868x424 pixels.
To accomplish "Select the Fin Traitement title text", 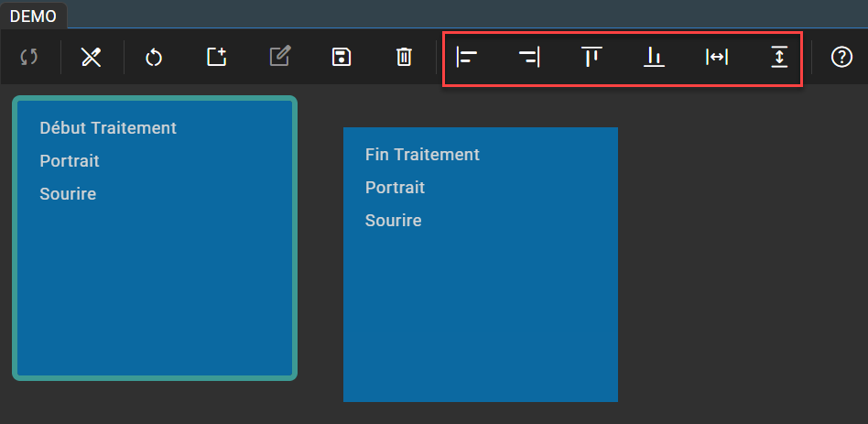I will point(422,155).
